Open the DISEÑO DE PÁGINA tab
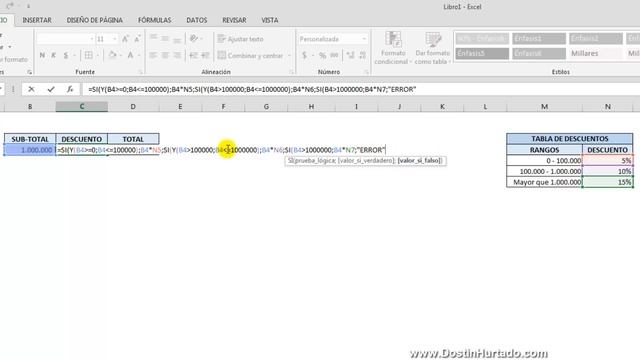Viewport: 640px width, 360px height. tap(95, 20)
